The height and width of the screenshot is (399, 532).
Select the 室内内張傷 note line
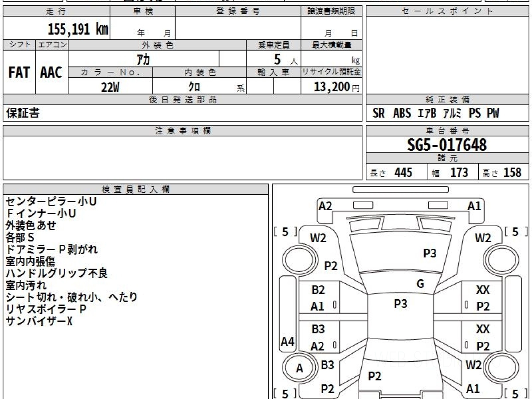(30, 261)
